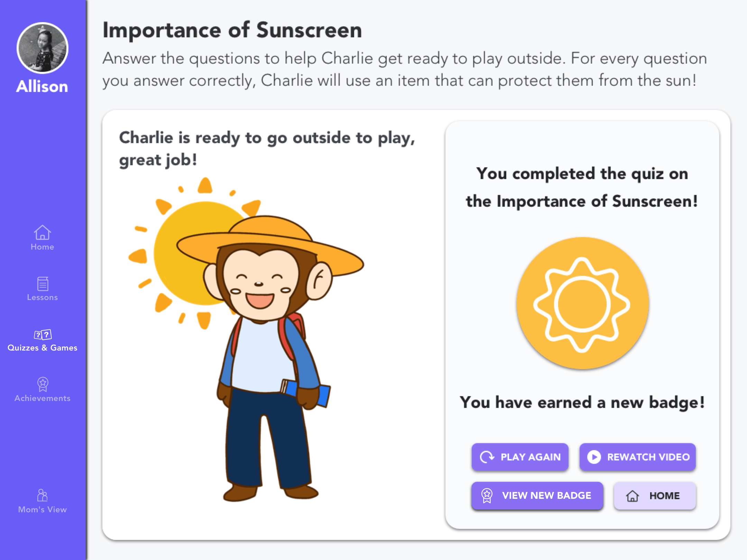The width and height of the screenshot is (747, 560).
Task: Click the play circle icon on Rewatch Video
Action: (x=594, y=457)
